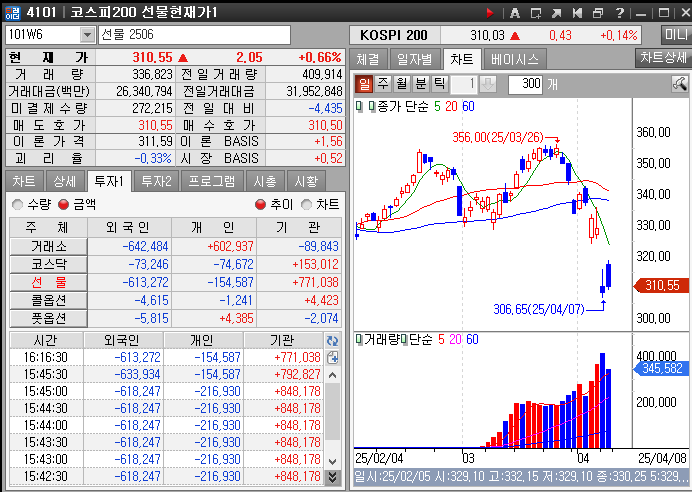
Task: Click the 356,00(25/03/26) high annotation
Action: [498, 137]
